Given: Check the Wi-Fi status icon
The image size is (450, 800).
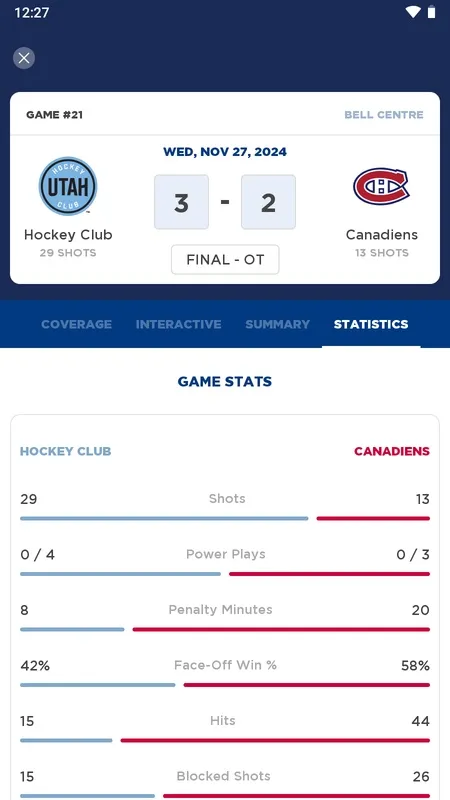Looking at the screenshot, I should pyautogui.click(x=412, y=12).
